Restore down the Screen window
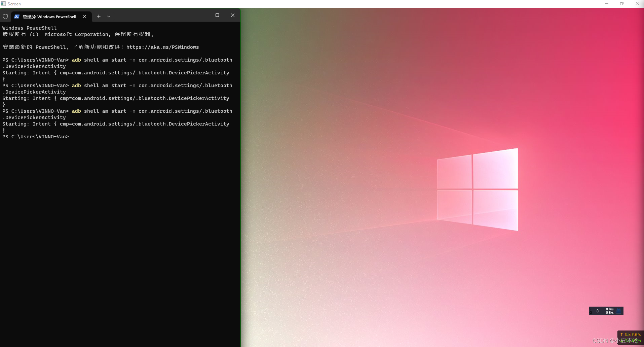The width and height of the screenshot is (644, 347). (622, 4)
